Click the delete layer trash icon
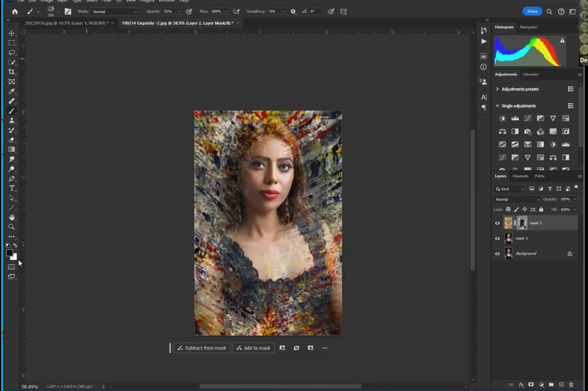Screen dimensions: 588x391 tap(571, 385)
